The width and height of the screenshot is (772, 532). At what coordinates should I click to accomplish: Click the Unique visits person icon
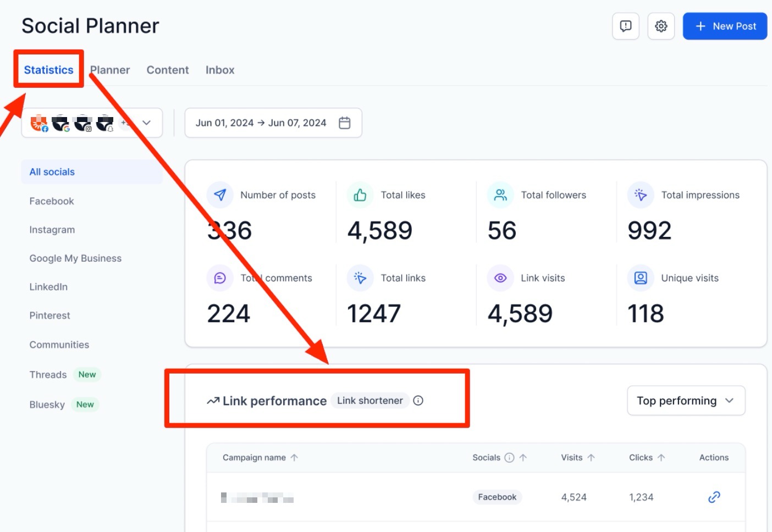[641, 278]
